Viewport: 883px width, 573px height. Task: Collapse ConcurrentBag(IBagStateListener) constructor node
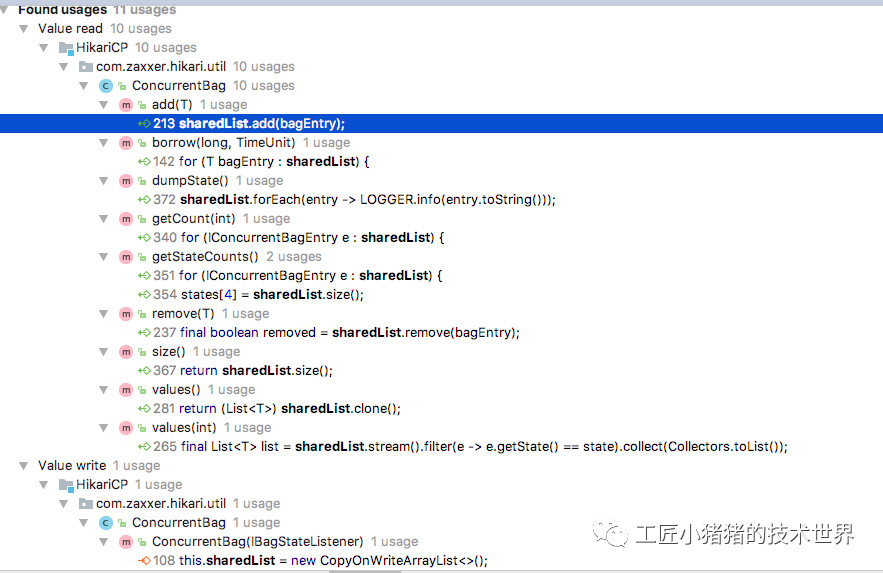click(x=104, y=541)
